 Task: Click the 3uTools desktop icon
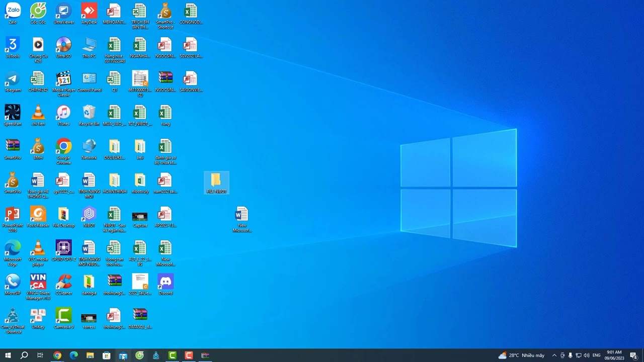tap(13, 47)
